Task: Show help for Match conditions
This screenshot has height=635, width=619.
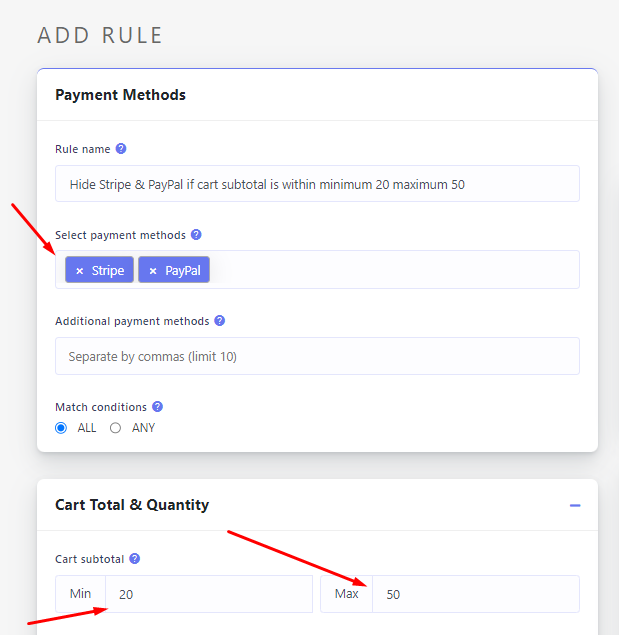Action: (157, 407)
